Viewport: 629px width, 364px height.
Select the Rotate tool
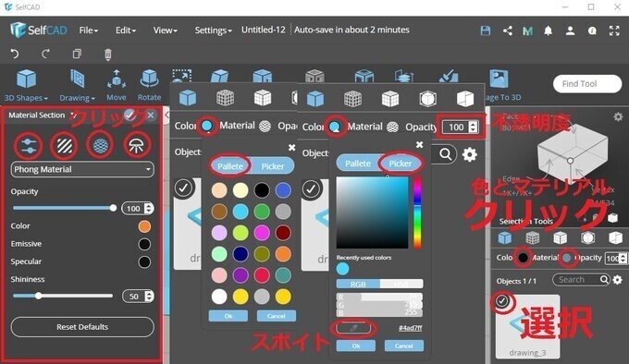[x=149, y=85]
